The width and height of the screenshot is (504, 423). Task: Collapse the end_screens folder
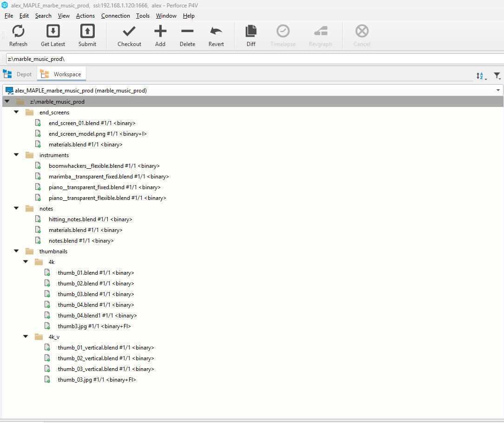[16, 112]
